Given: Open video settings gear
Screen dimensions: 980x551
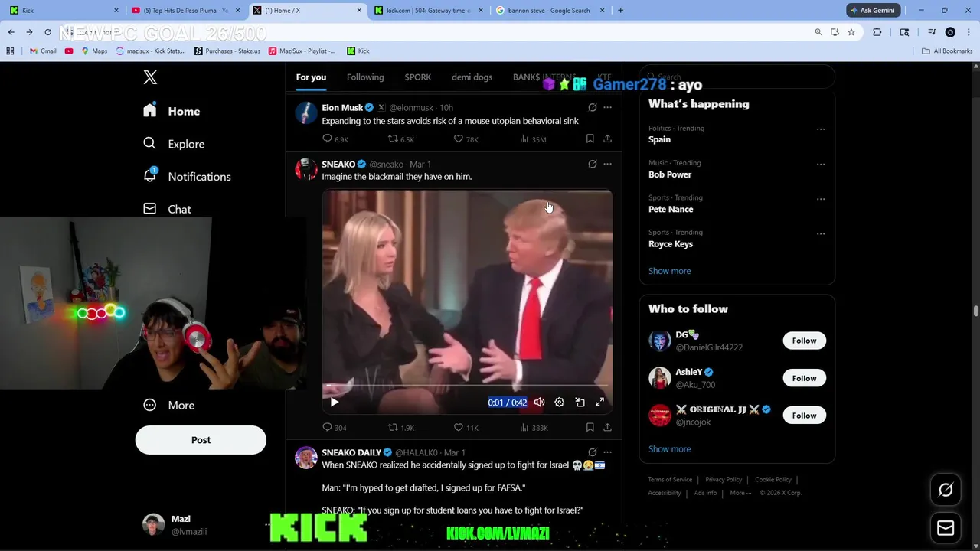Looking at the screenshot, I should pos(559,402).
